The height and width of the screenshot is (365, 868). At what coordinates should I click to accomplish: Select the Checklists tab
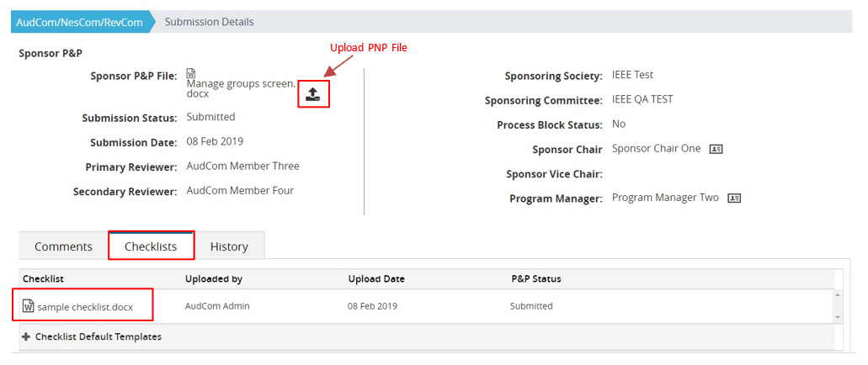152,246
